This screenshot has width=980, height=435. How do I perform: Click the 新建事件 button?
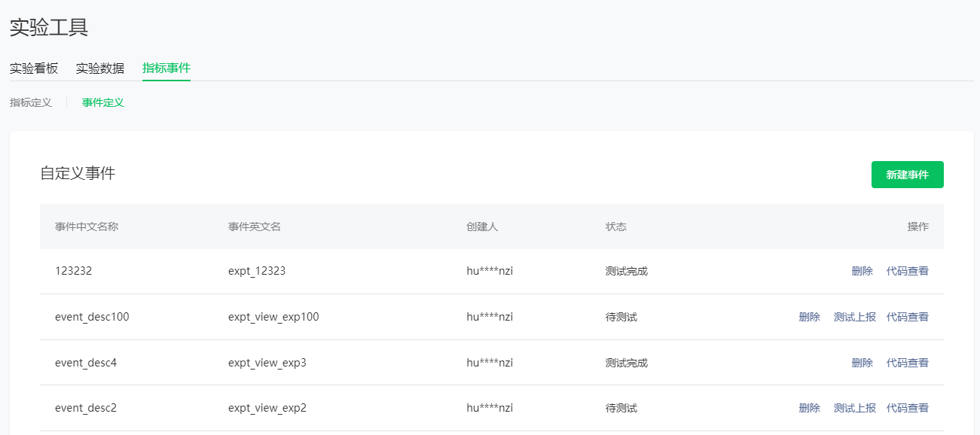(907, 175)
